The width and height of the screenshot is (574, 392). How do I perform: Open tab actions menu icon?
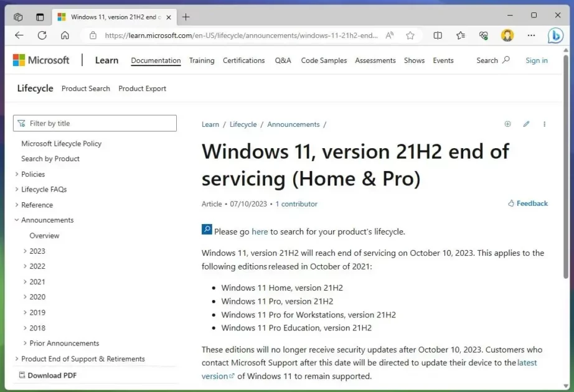point(40,17)
